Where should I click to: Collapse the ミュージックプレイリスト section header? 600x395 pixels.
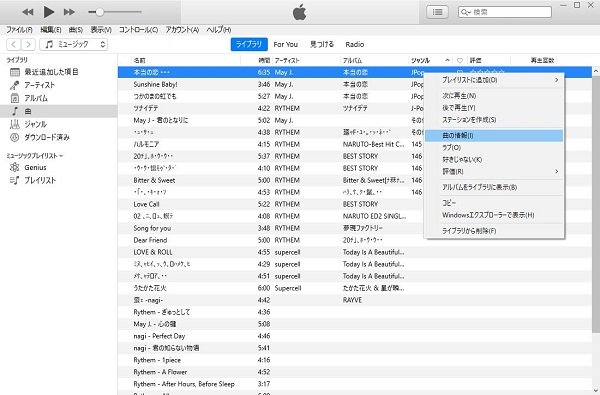coord(34,156)
